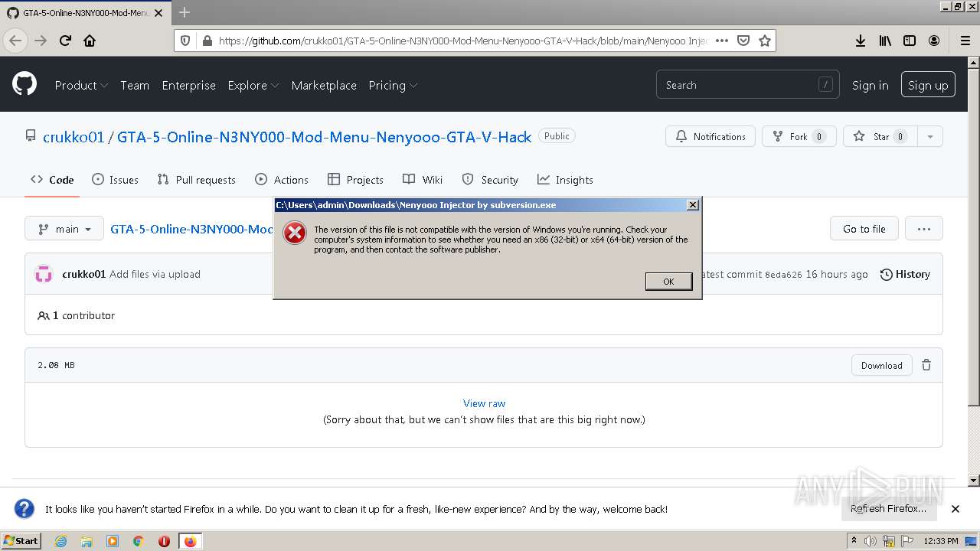Reload the current page
Screen dimensions: 980x551
tap(65, 41)
